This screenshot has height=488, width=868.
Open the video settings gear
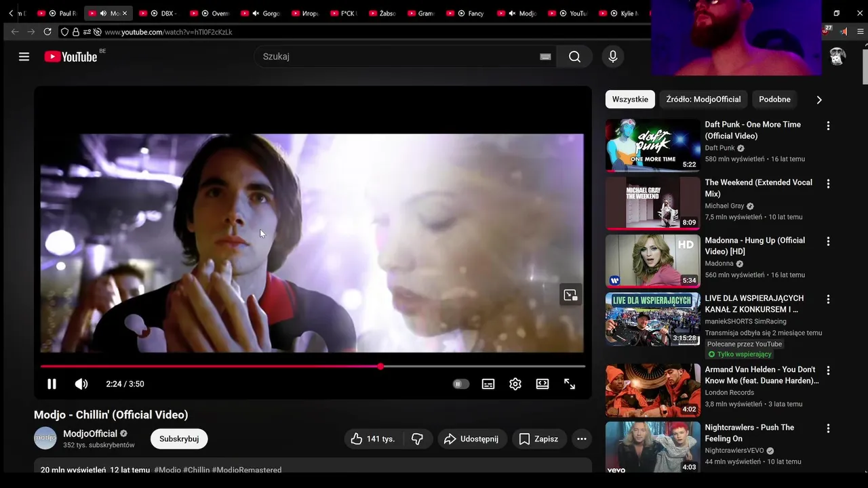515,384
